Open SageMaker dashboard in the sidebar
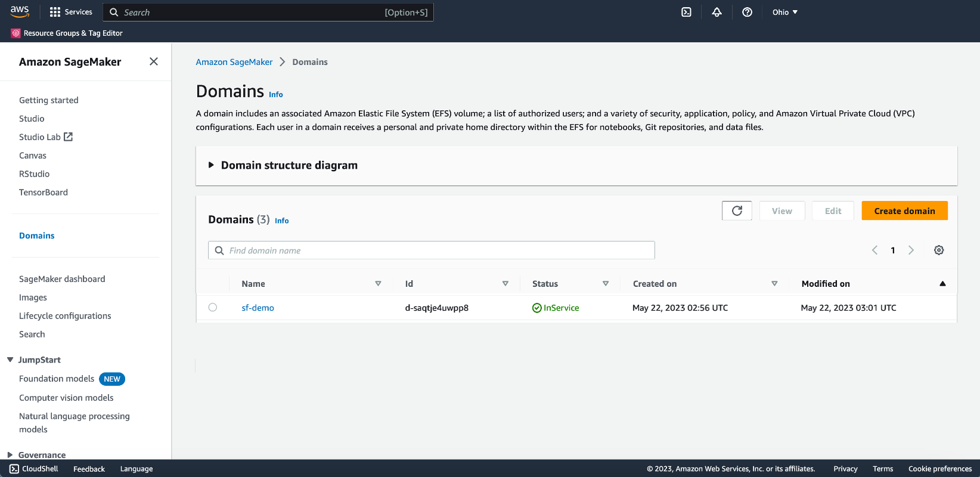 point(62,279)
